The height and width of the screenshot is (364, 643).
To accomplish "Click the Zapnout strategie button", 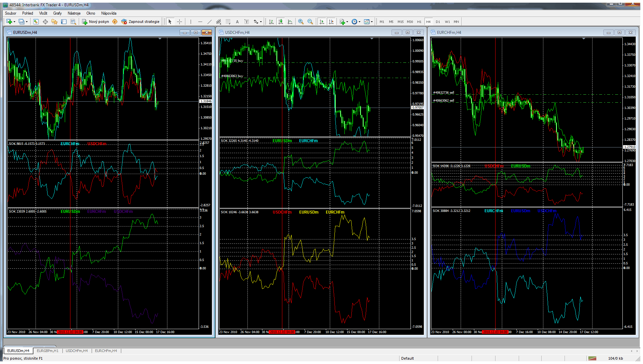I will tap(140, 22).
